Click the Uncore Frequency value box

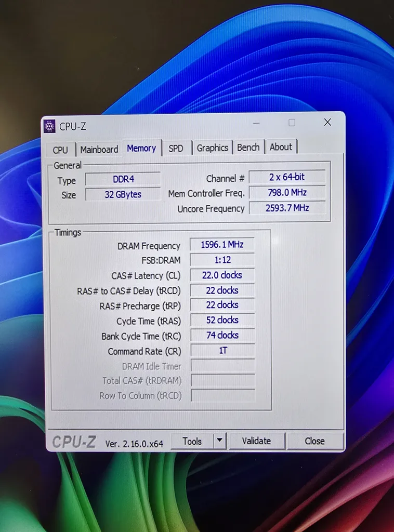[287, 208]
